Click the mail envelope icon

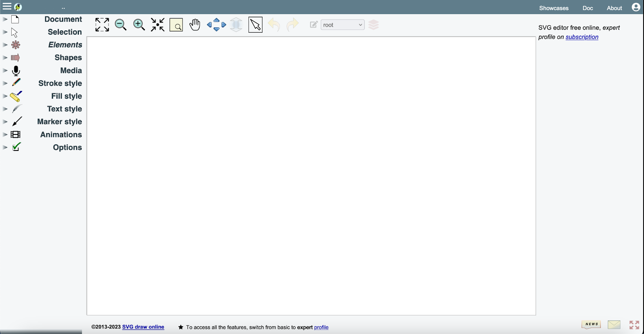[614, 325]
